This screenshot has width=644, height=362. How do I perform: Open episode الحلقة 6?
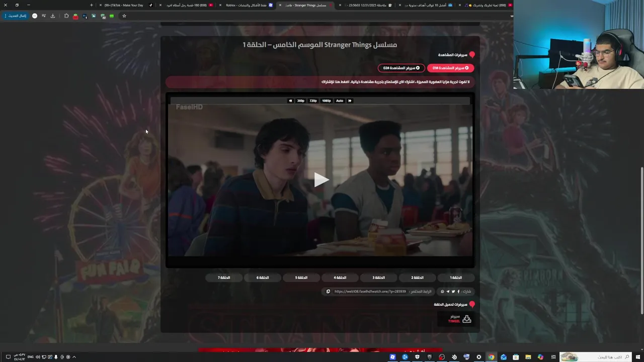(263, 278)
